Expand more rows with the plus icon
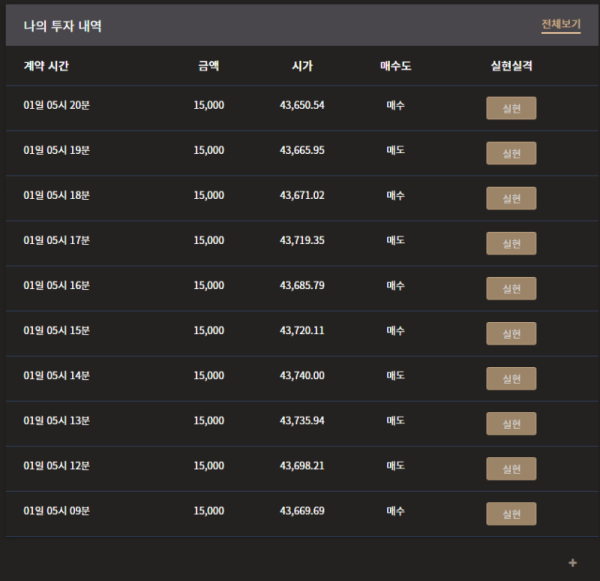 coord(572,563)
